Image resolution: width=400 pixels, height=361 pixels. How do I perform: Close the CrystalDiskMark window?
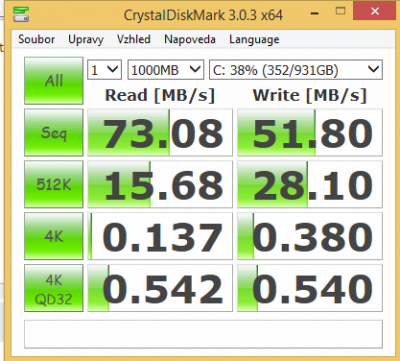(375, 11)
